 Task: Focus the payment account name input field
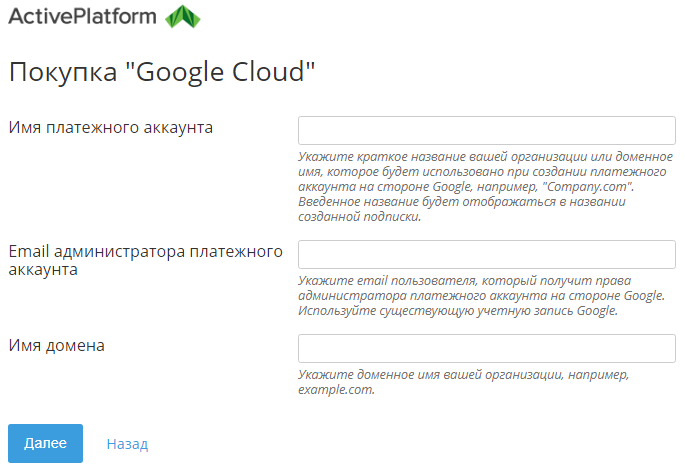tap(487, 131)
